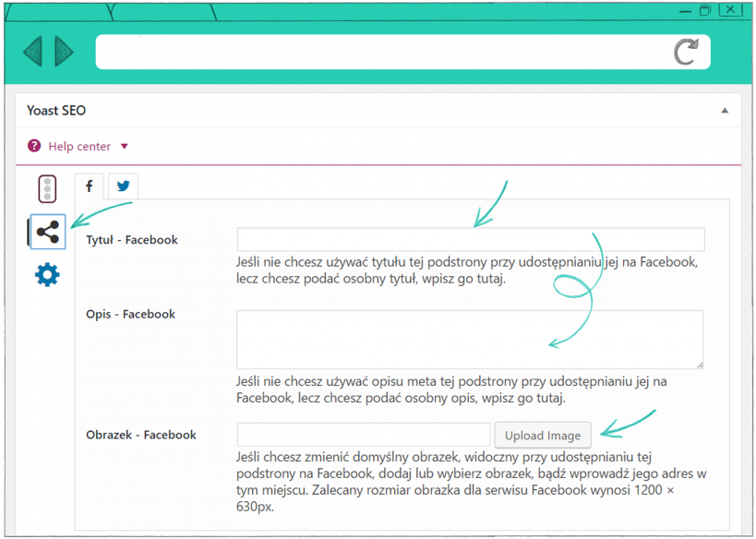Click the resize handle of Opis text area

(700, 365)
